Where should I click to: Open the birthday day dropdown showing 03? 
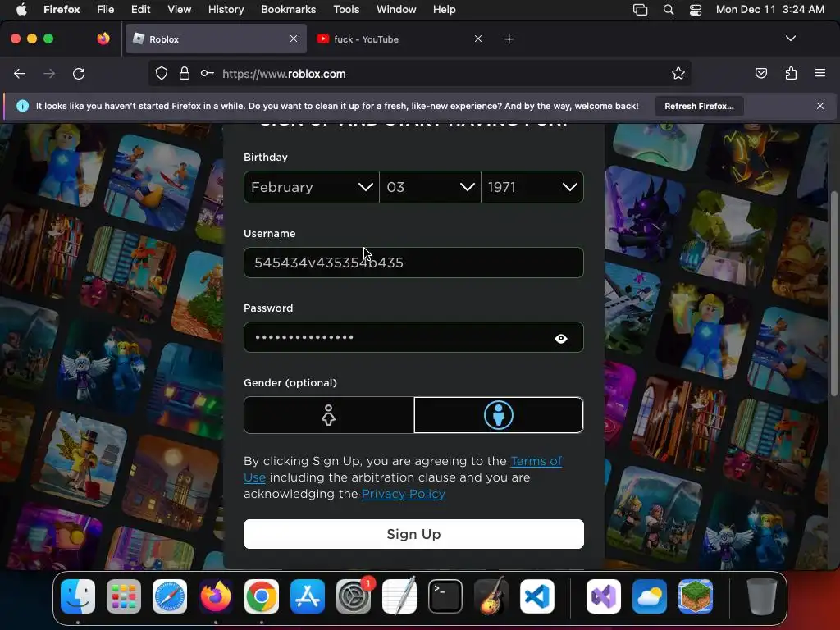tap(430, 187)
